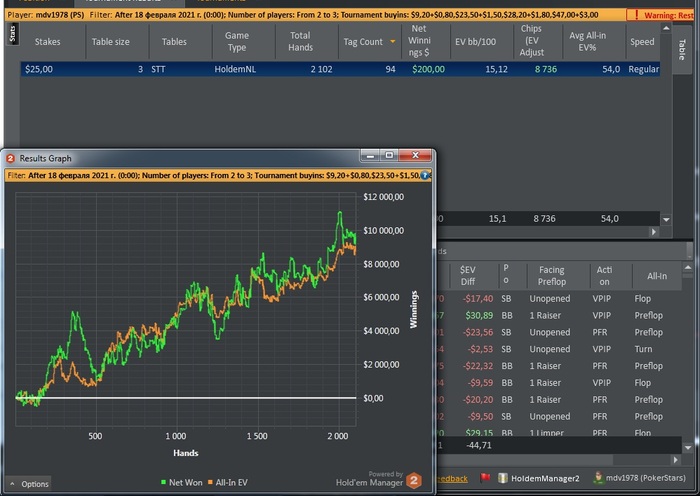Sort hands by the All-In column header
Image resolution: width=700 pixels, height=496 pixels.
(x=657, y=275)
